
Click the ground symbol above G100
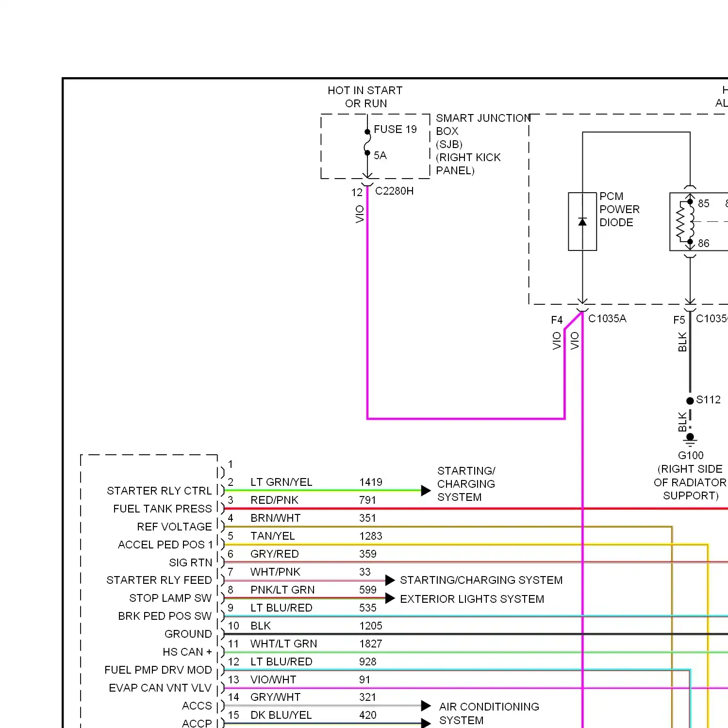pyautogui.click(x=690, y=440)
